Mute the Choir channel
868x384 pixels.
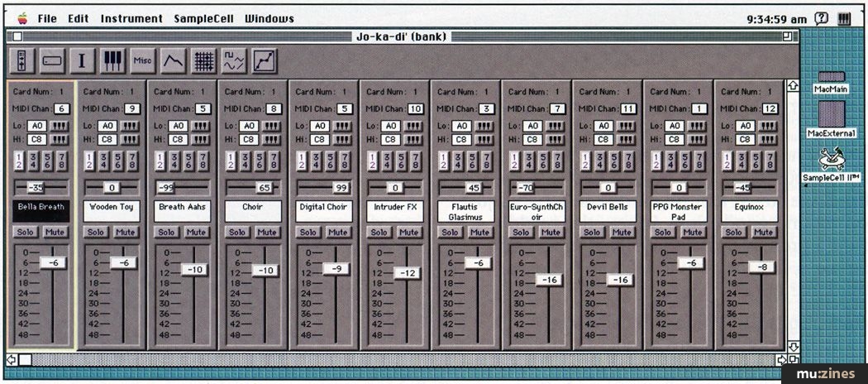click(x=266, y=233)
